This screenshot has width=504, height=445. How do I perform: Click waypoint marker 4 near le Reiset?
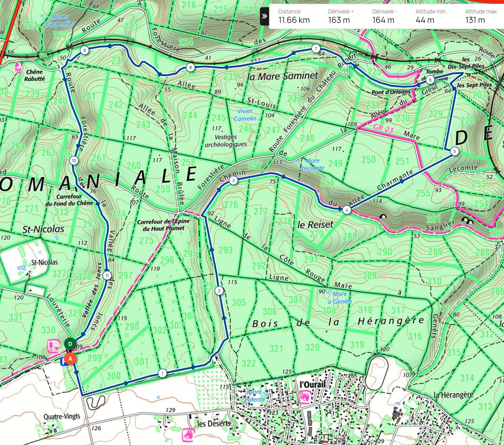[x=347, y=210]
